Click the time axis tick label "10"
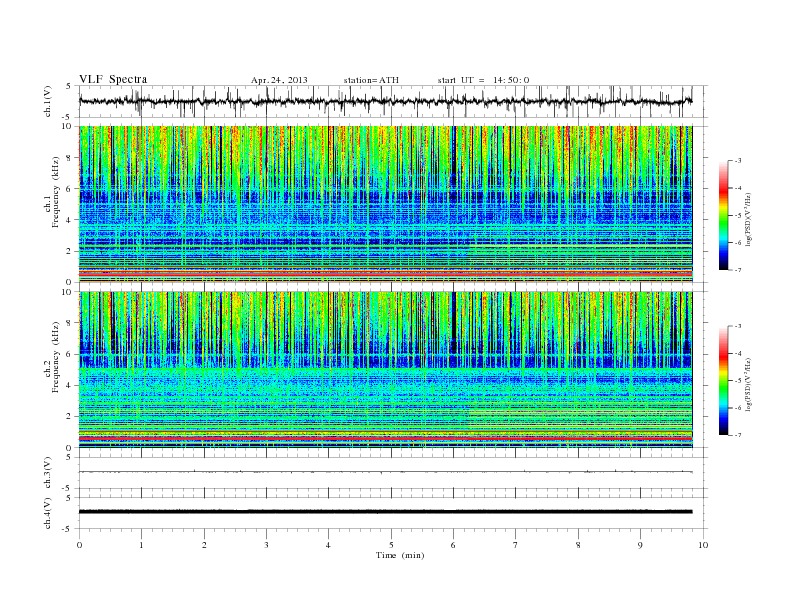The width and height of the screenshot is (792, 612). point(703,545)
